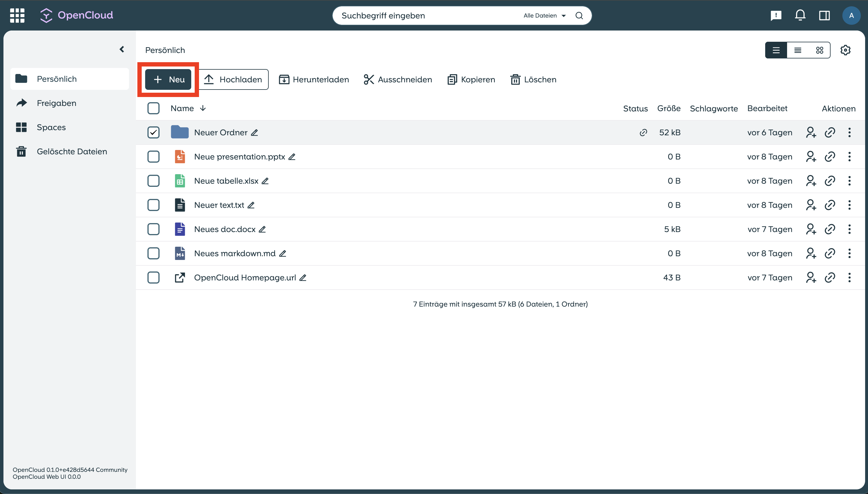Switch to the condensed table view

coord(798,50)
